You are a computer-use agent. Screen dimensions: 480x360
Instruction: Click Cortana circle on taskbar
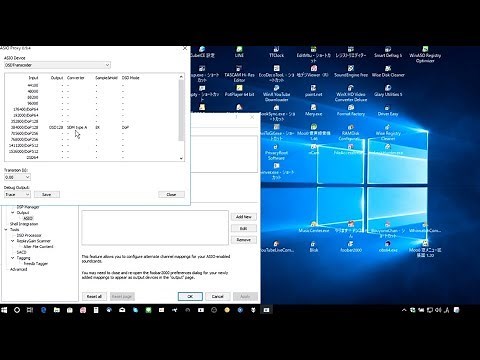tap(17, 310)
